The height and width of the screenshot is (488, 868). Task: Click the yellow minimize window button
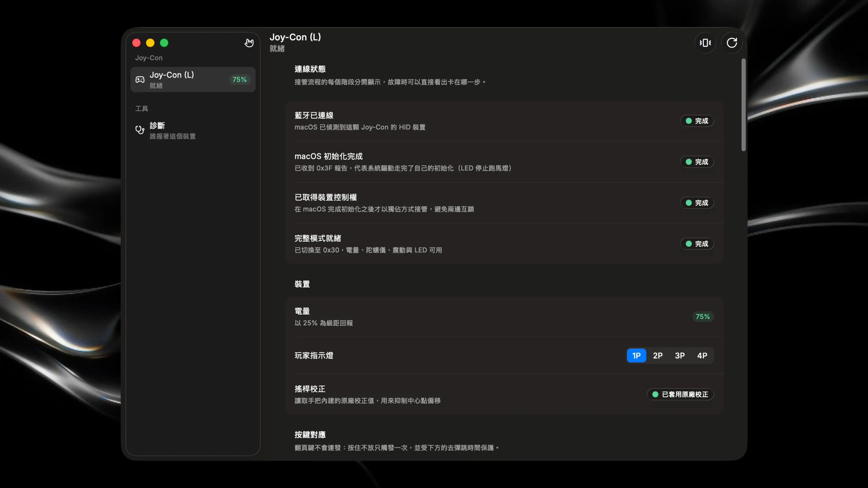(150, 43)
